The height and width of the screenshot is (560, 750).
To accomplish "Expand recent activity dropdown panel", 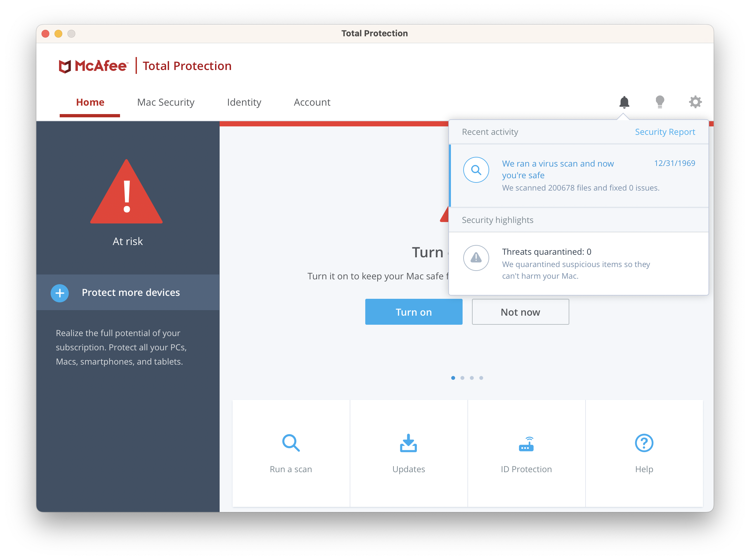I will (x=623, y=101).
